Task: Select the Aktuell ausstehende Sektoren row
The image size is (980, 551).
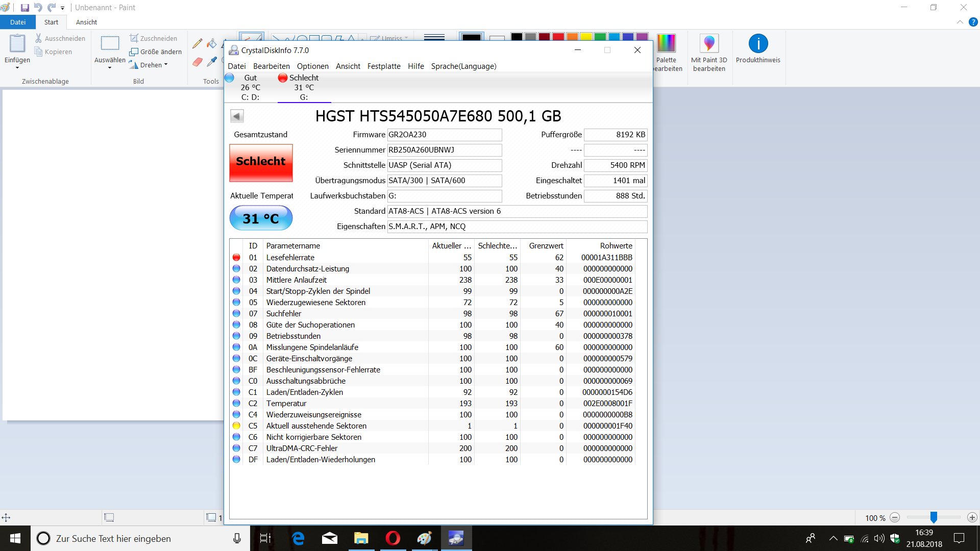Action: [x=316, y=426]
